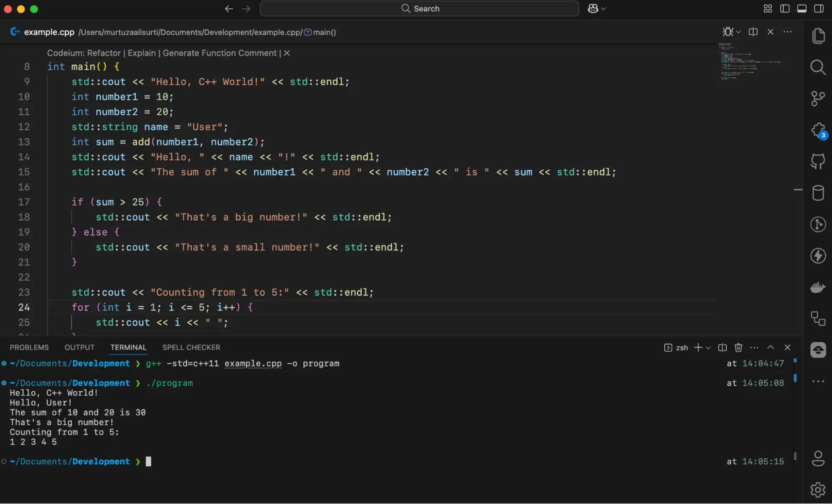Viewport: 832px width, 504px height.
Task: Open the chat face icon in activity bar
Action: click(x=818, y=350)
